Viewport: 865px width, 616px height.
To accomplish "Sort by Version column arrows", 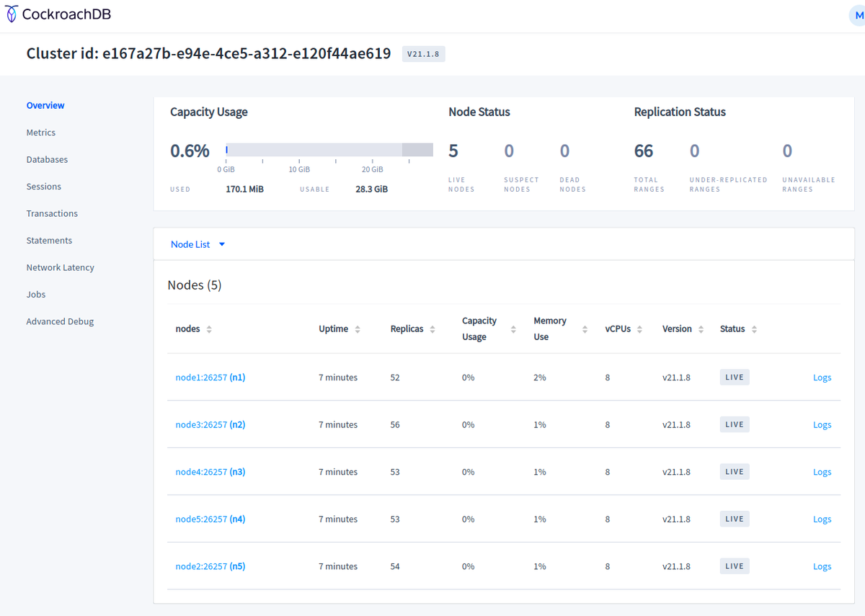I will pos(701,329).
